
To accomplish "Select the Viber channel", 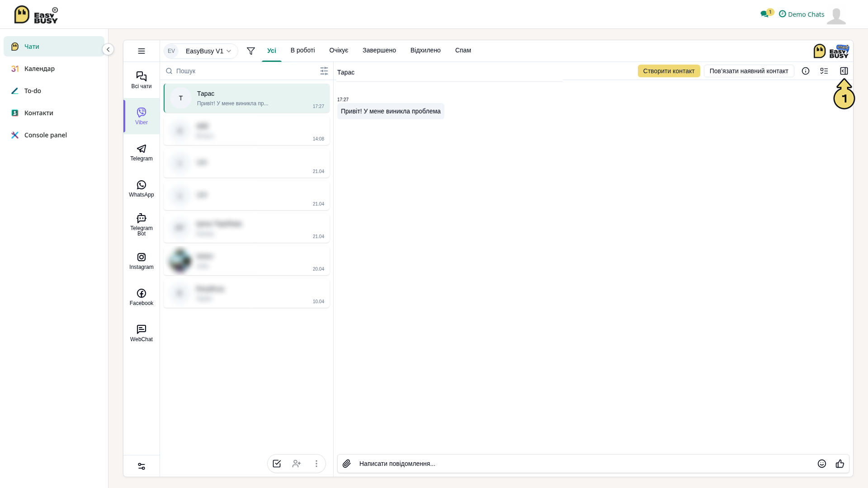I will pyautogui.click(x=142, y=116).
